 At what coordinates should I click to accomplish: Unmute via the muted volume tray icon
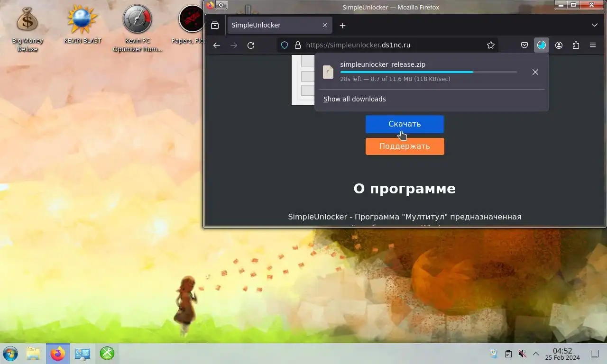522,354
